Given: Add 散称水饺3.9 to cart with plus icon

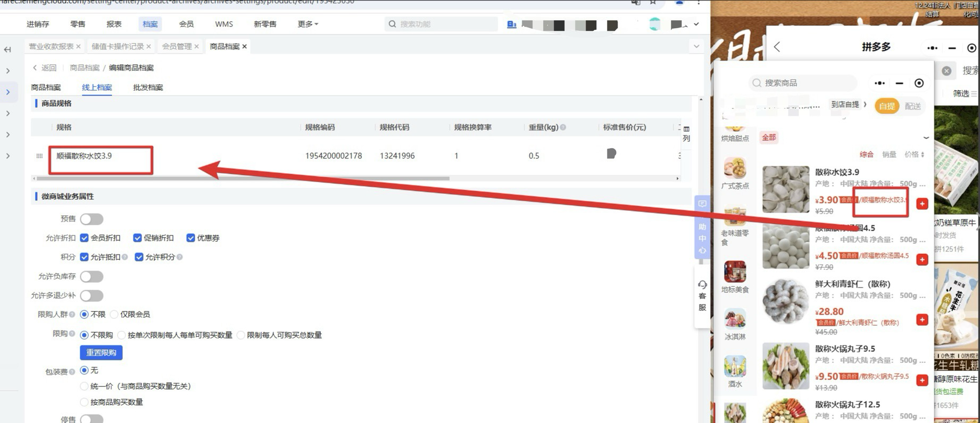Looking at the screenshot, I should pyautogui.click(x=922, y=204).
